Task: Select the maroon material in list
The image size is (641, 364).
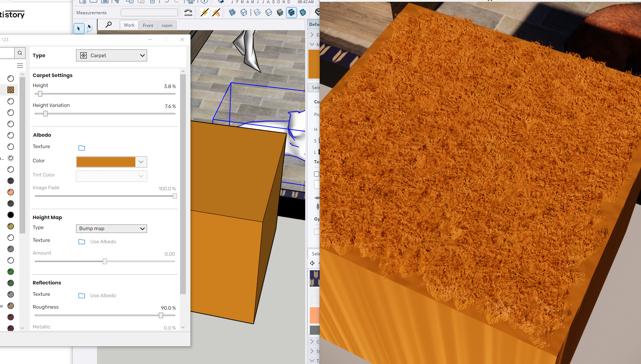Action: pos(11,317)
